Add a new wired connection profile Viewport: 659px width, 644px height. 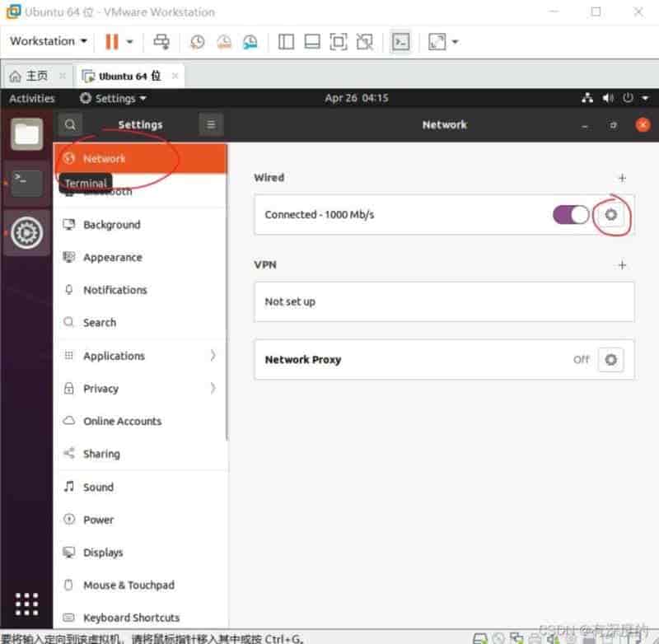coord(622,178)
